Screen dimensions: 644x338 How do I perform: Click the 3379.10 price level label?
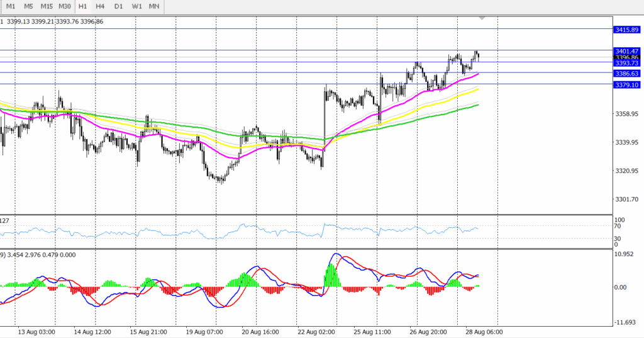click(626, 84)
